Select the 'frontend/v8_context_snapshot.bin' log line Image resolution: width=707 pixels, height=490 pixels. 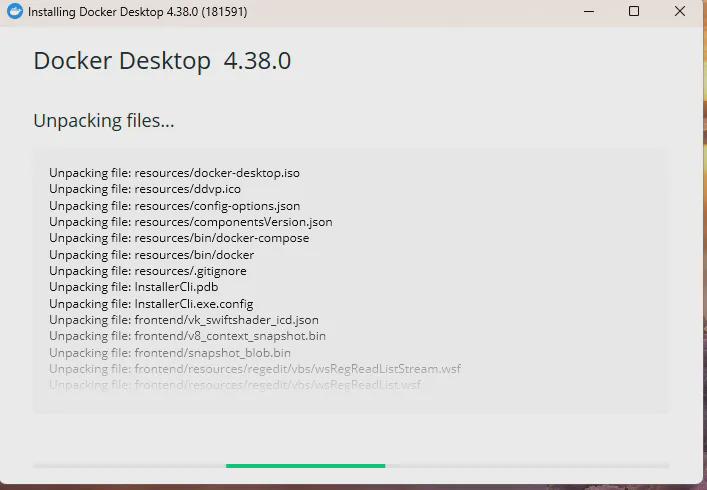188,336
